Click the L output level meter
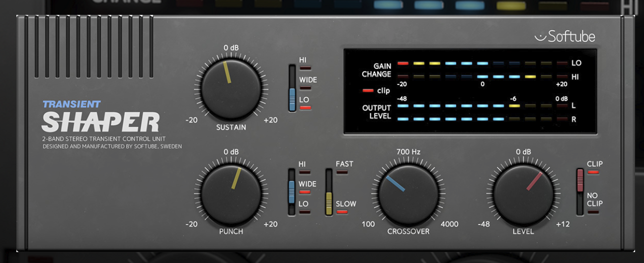The image size is (644, 263). pos(483,106)
